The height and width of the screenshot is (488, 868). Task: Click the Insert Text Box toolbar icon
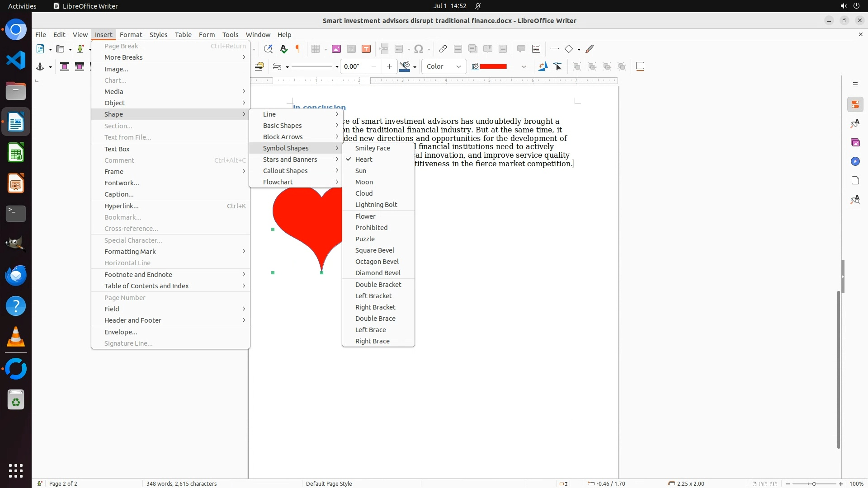pyautogui.click(x=366, y=49)
